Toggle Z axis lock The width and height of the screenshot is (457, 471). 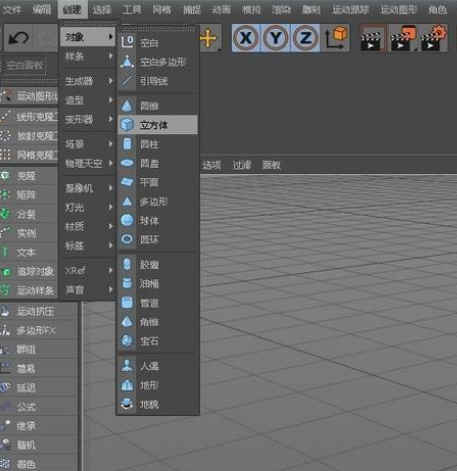(305, 38)
